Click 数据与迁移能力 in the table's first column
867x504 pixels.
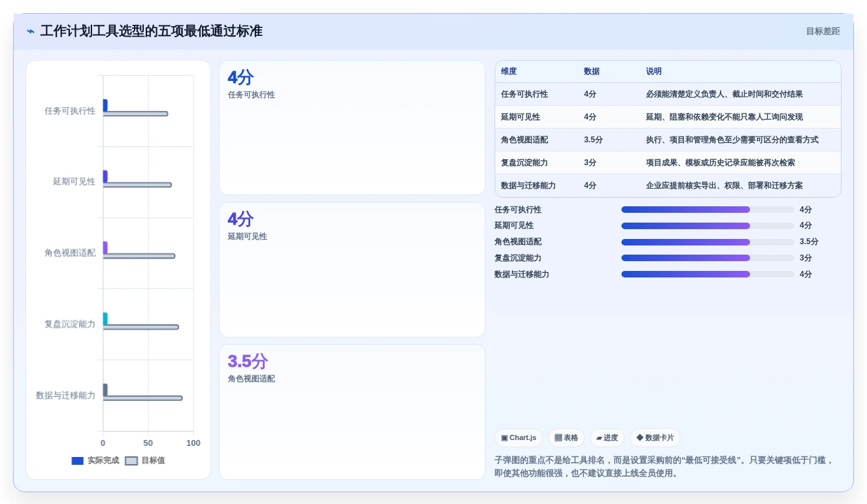(529, 185)
